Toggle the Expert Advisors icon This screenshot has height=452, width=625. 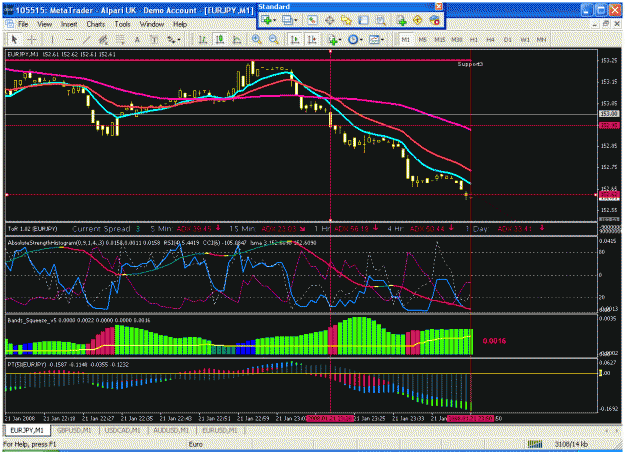click(434, 20)
